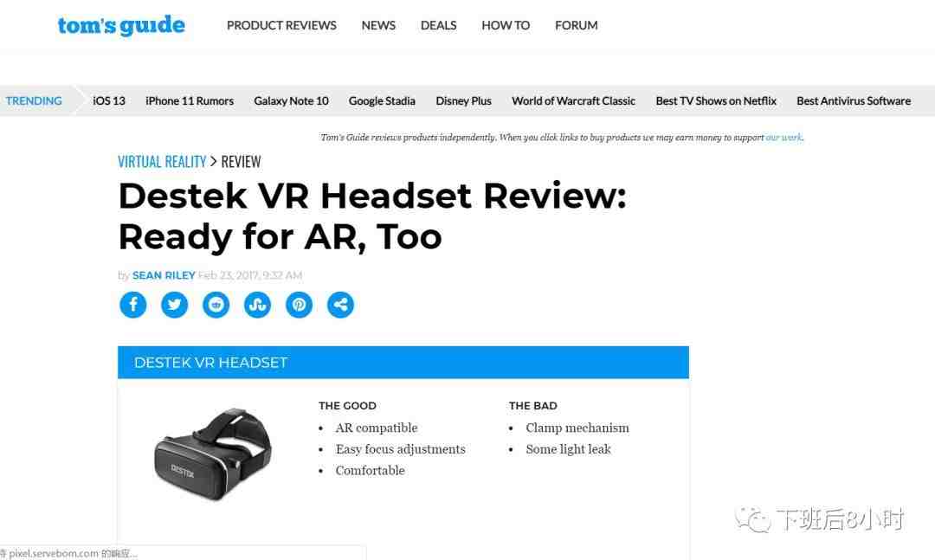Click the Destek VR headset product image
The height and width of the screenshot is (560, 935).
pos(213,454)
